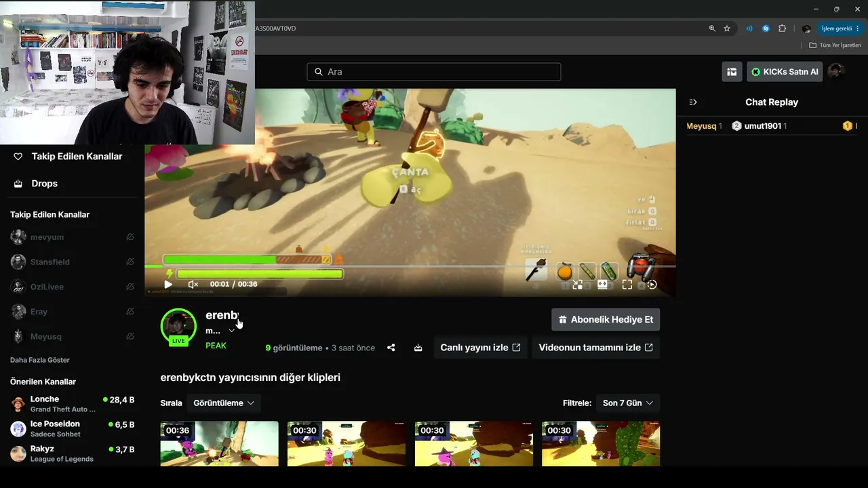This screenshot has height=488, width=868.
Task: Click the browser zoom magnifier icon
Action: (x=712, y=28)
